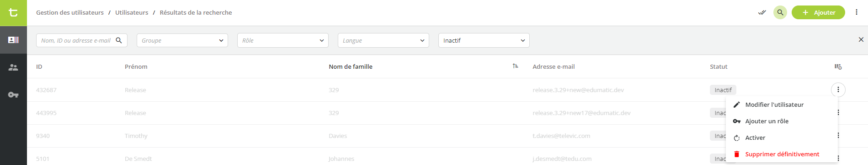Viewport: 868px width, 165px height.
Task: Open the column settings icon
Action: point(838,67)
